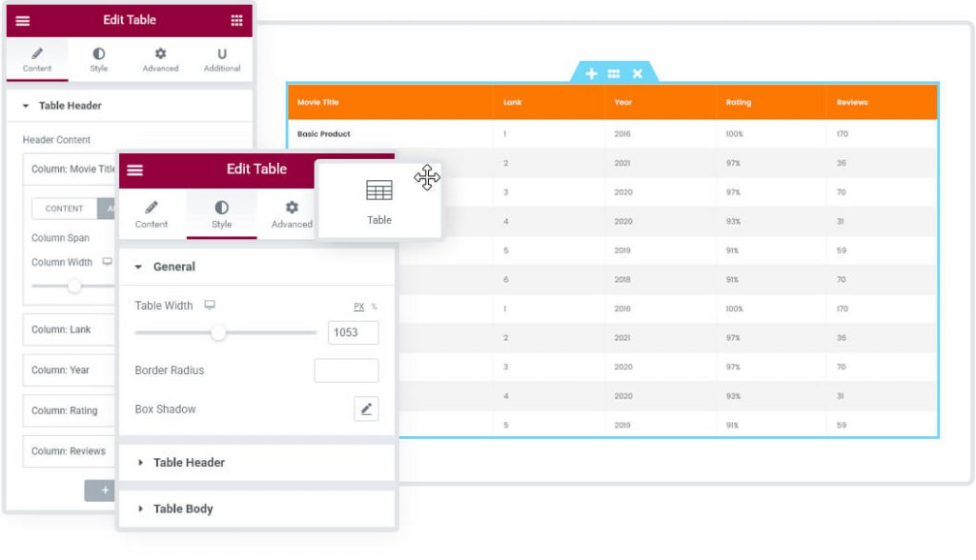Click the plus icon on the table's blue handle
Image resolution: width=976 pixels, height=560 pixels.
click(x=591, y=73)
